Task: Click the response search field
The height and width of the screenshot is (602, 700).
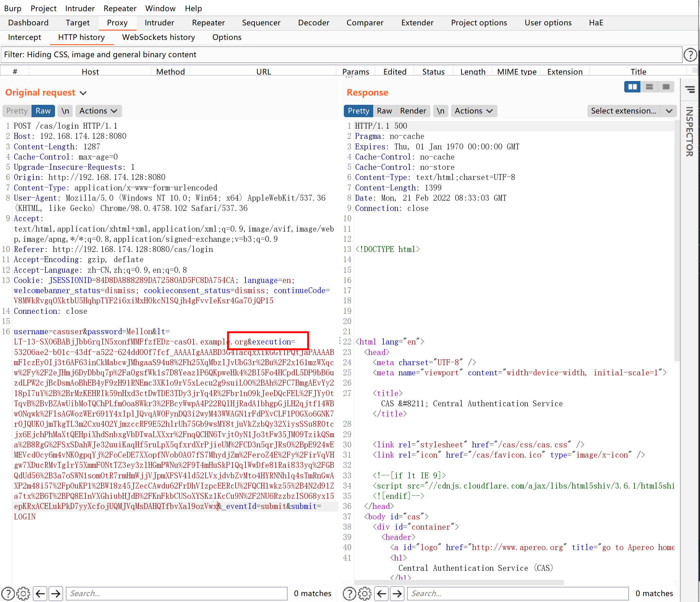Action: (518, 594)
